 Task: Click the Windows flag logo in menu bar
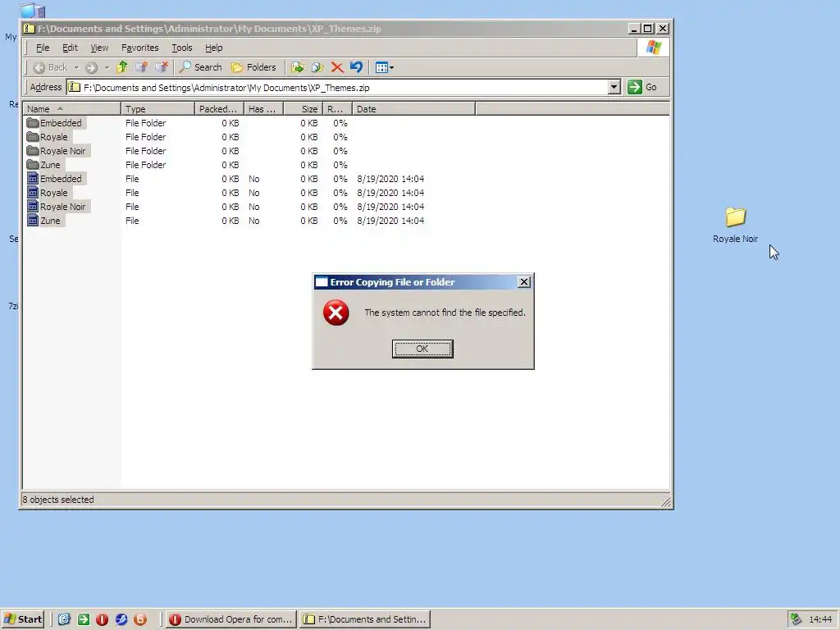tap(653, 48)
